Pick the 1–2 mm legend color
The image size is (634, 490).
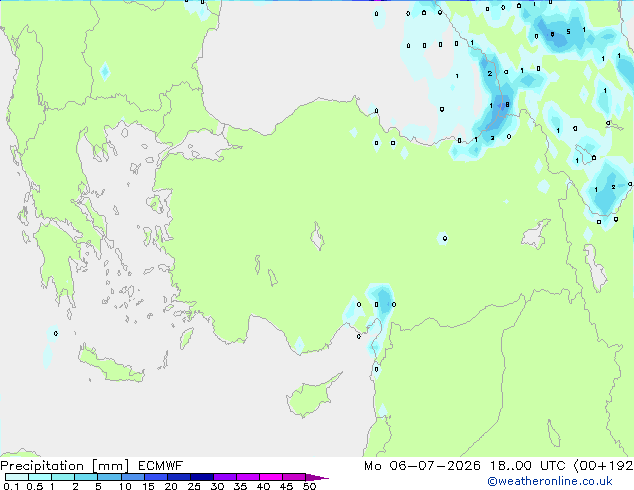pyautogui.click(x=63, y=477)
